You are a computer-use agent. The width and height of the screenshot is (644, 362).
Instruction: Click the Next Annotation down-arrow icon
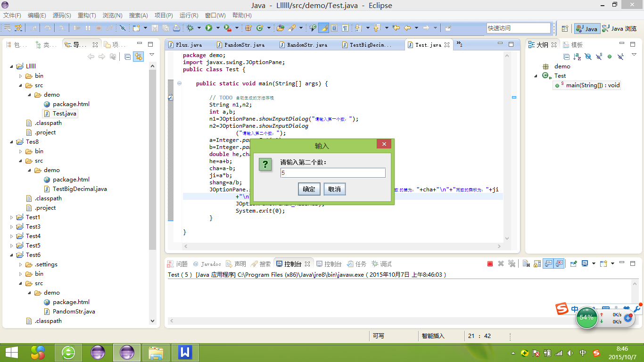click(358, 28)
